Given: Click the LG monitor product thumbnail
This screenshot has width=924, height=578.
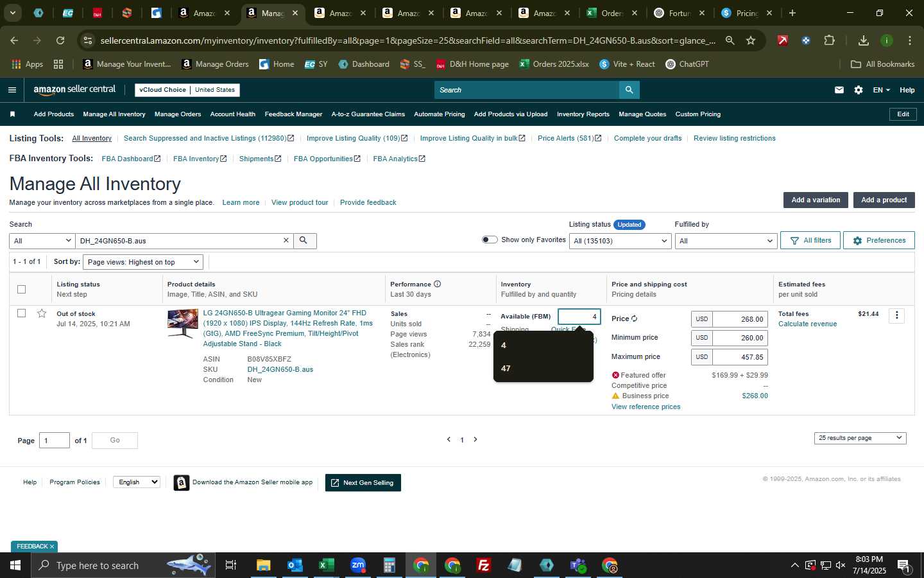Looking at the screenshot, I should point(183,323).
